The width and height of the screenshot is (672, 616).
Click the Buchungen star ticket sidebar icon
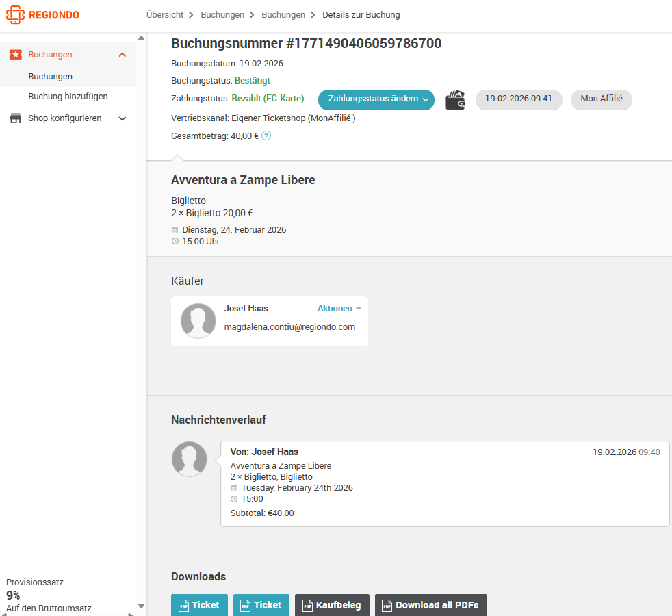tap(16, 55)
